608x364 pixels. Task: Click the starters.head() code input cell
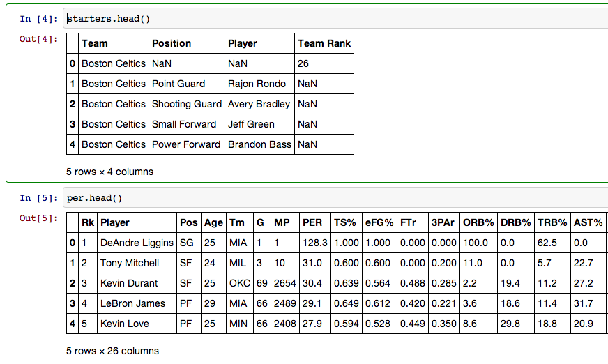point(336,19)
